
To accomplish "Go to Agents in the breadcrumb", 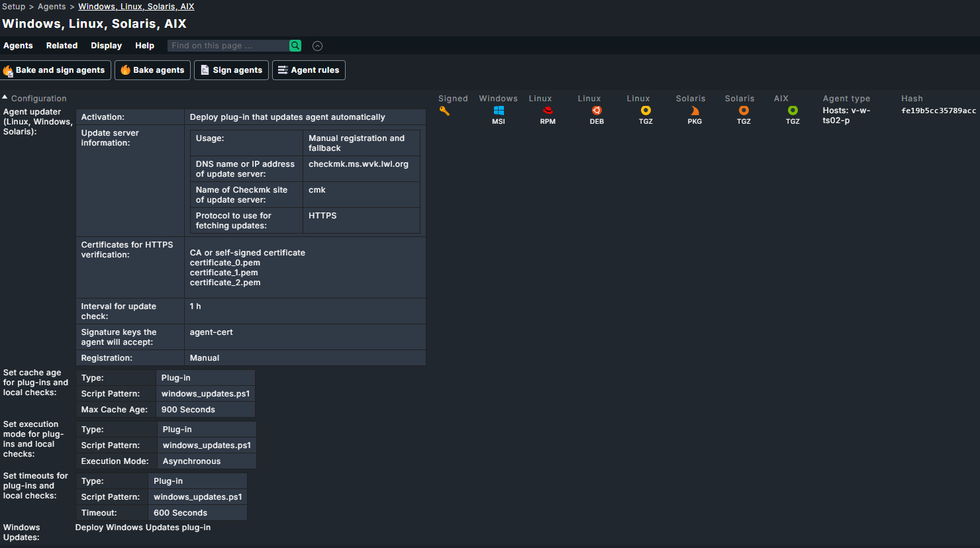I will (x=52, y=7).
